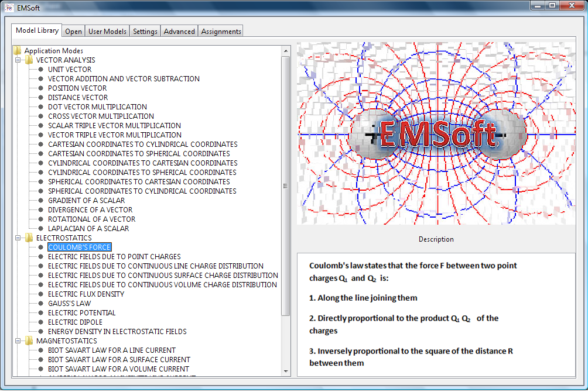Go to the Settings tab
Image resolution: width=588 pixels, height=392 pixels.
[x=145, y=32]
